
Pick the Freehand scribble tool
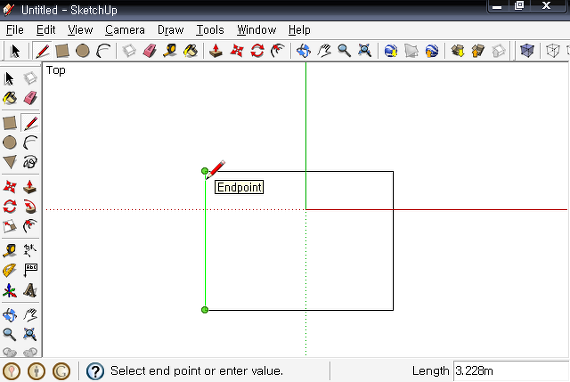coord(30,162)
